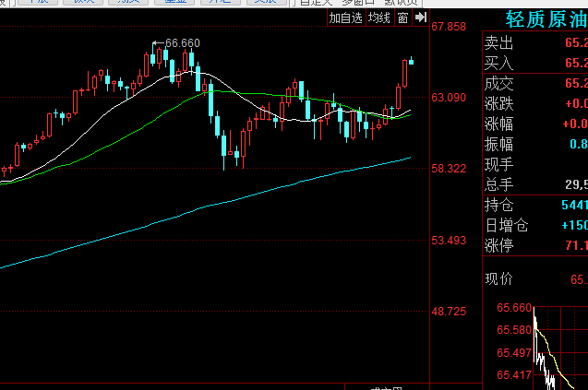Select the 涨跌 change label
Viewport: 588px width, 390px height.
coord(498,104)
